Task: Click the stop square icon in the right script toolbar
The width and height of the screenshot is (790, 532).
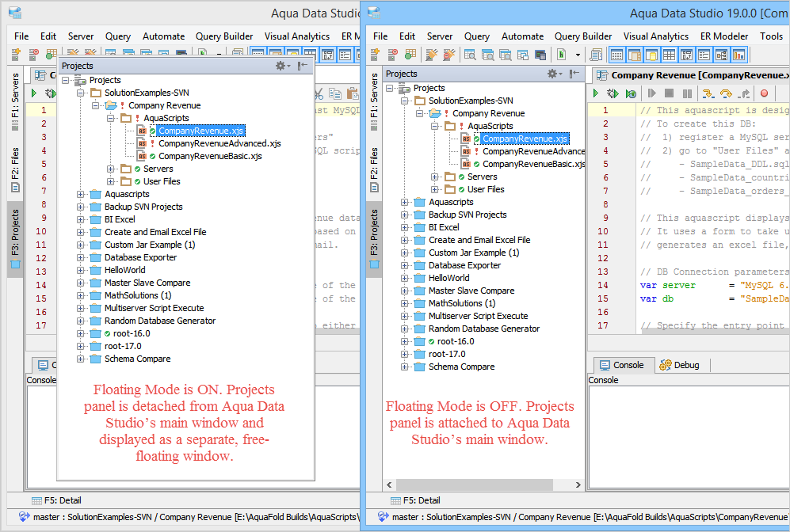Action: point(669,93)
